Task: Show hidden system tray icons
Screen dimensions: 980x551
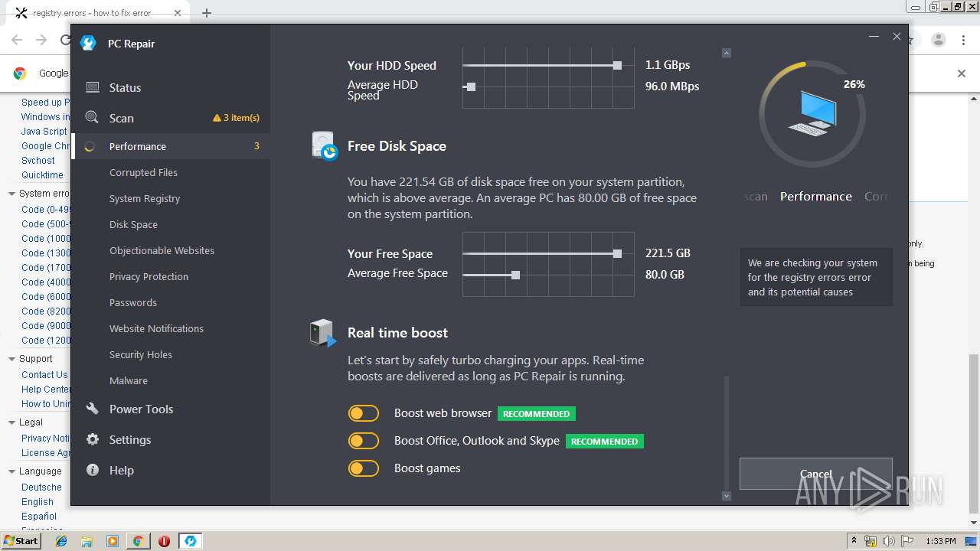Action: click(x=854, y=541)
